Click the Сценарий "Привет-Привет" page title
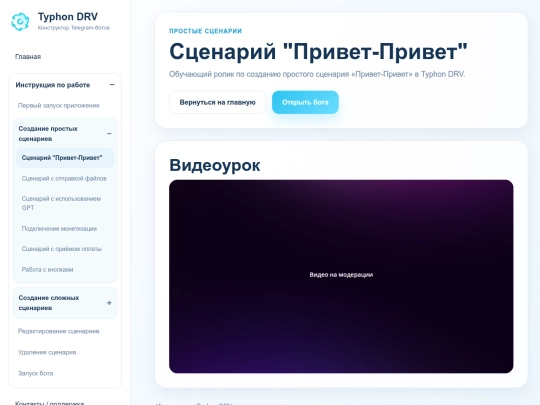Screen dimensions: 540x405 click(318, 52)
